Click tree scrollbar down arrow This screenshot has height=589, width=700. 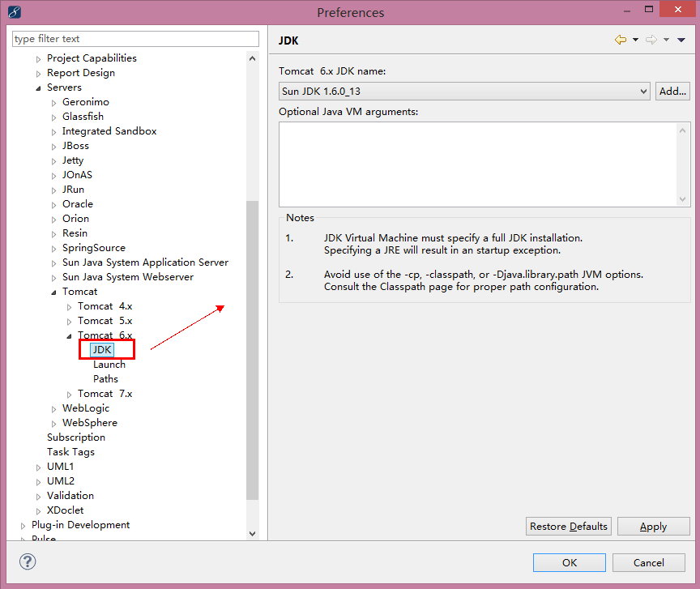tap(252, 534)
